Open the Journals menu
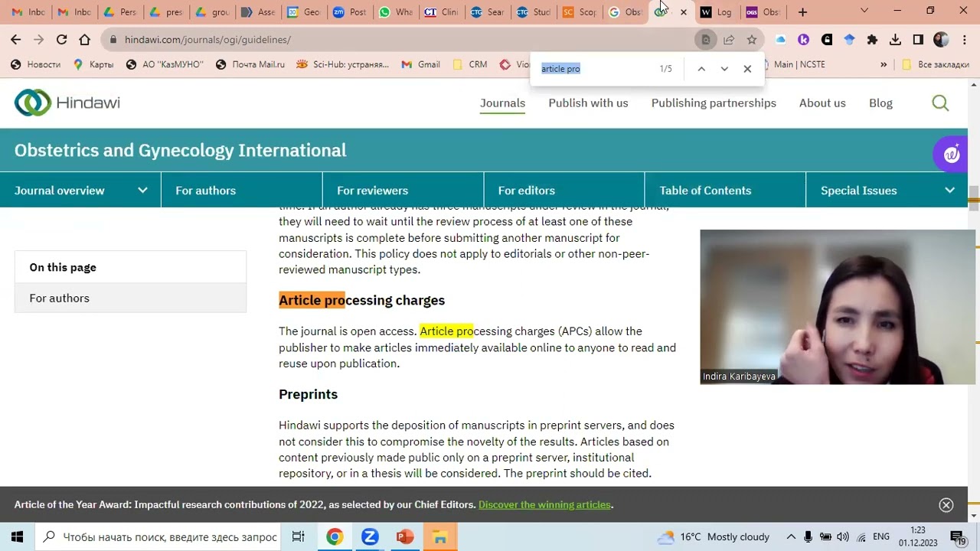Image resolution: width=980 pixels, height=551 pixels. tap(502, 103)
